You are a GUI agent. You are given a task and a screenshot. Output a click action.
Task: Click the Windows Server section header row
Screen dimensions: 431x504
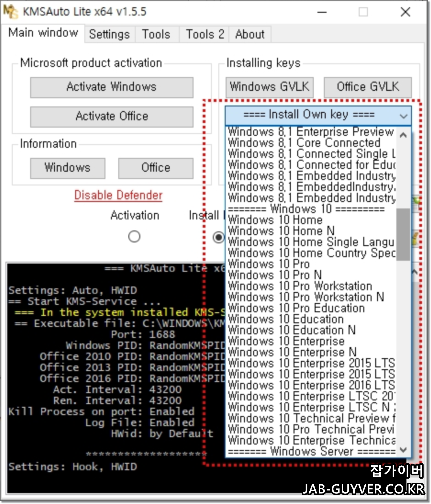[x=311, y=452]
